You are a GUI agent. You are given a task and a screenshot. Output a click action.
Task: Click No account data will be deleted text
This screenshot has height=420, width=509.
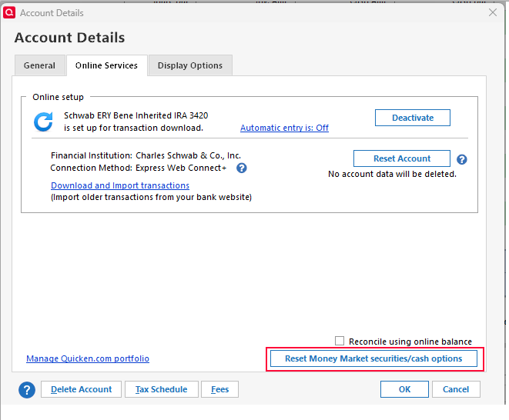point(392,174)
